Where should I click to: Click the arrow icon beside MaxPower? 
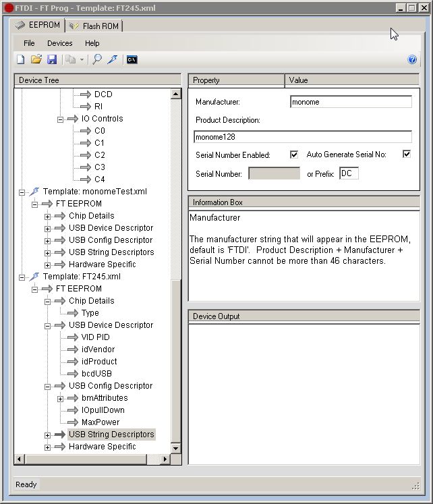[73, 422]
